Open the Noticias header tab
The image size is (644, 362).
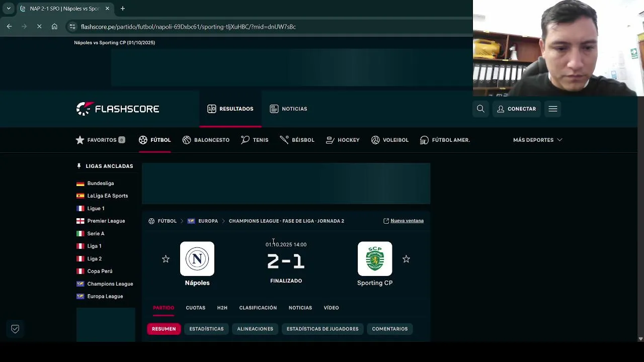click(288, 109)
